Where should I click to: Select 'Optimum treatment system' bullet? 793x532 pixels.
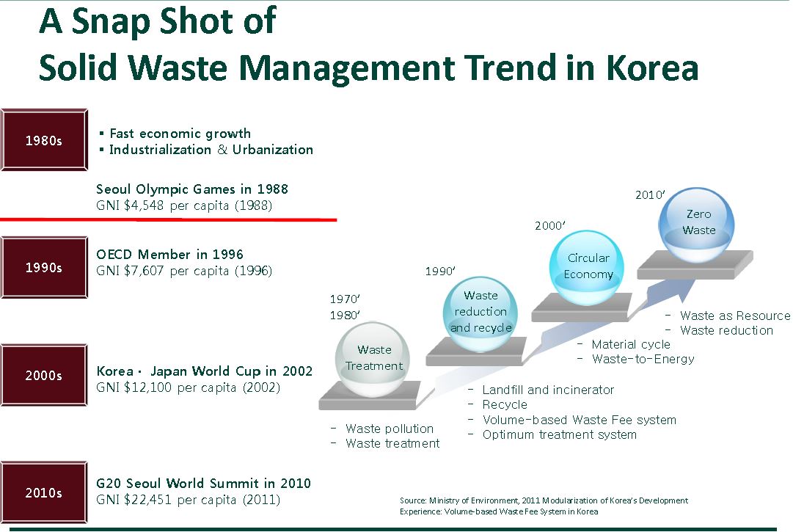pos(559,434)
